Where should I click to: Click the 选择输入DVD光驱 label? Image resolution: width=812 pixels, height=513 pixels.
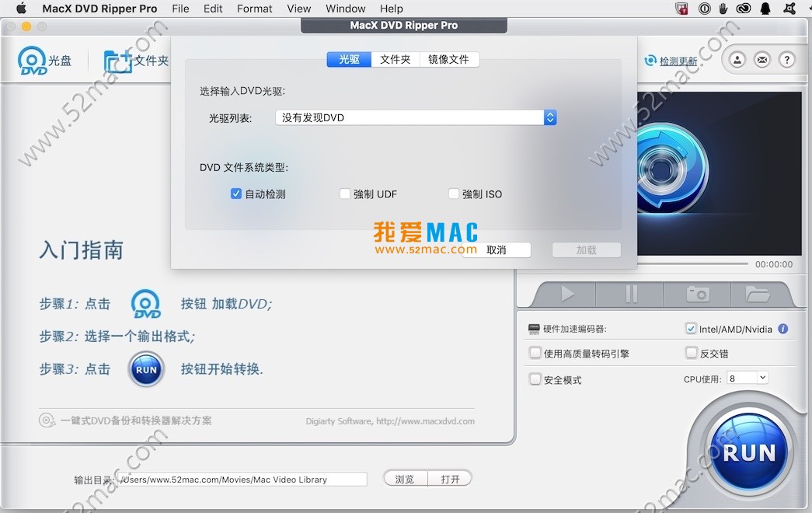tap(242, 91)
